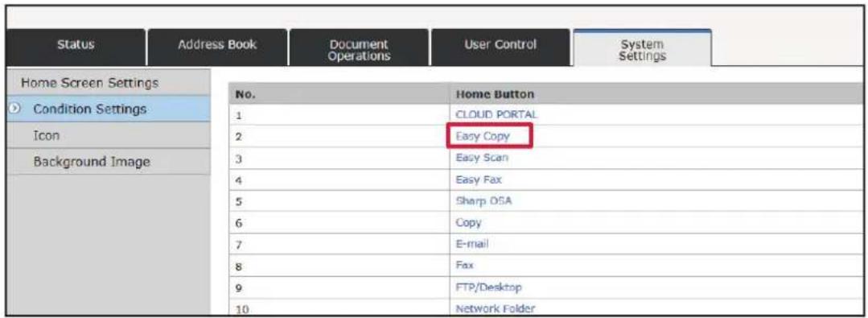Go to the User Control tab
The height and width of the screenshot is (318, 868).
click(x=500, y=45)
